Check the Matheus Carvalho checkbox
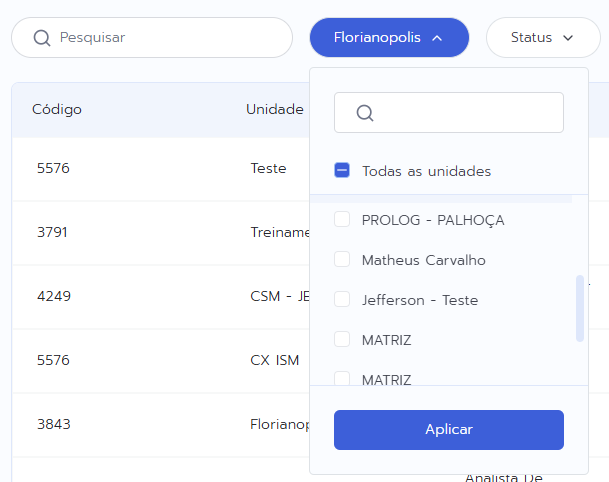Viewport: 609px width, 482px height. [342, 260]
